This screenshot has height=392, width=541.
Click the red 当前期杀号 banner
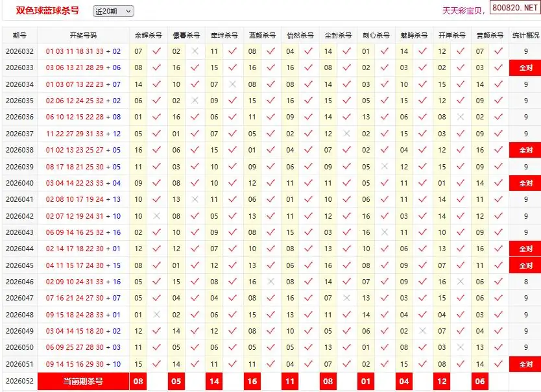83,382
